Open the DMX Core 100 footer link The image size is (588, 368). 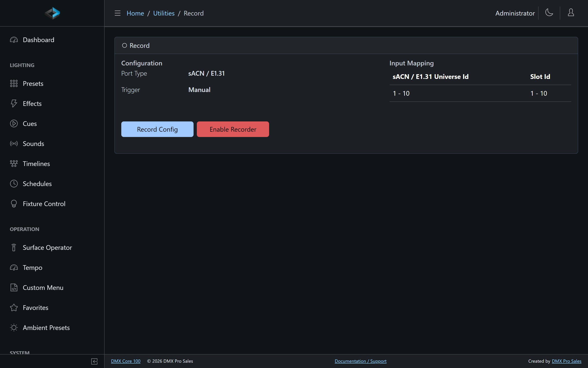pyautogui.click(x=126, y=361)
